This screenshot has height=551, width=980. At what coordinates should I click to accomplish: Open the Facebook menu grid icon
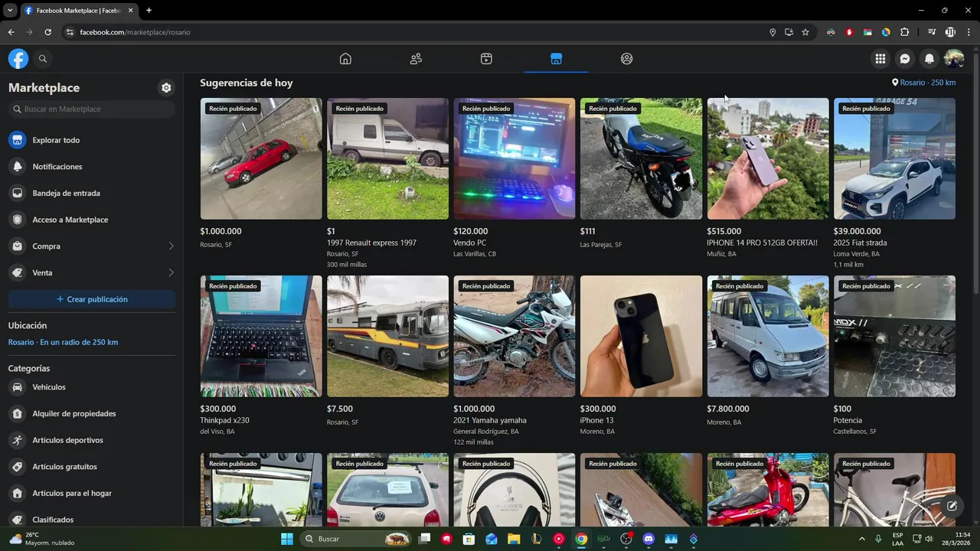pyautogui.click(x=880, y=59)
